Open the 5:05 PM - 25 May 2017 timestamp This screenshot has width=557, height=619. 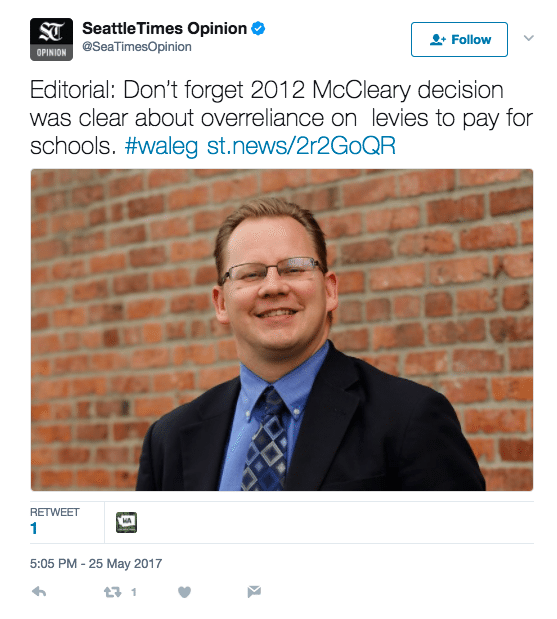[96, 563]
